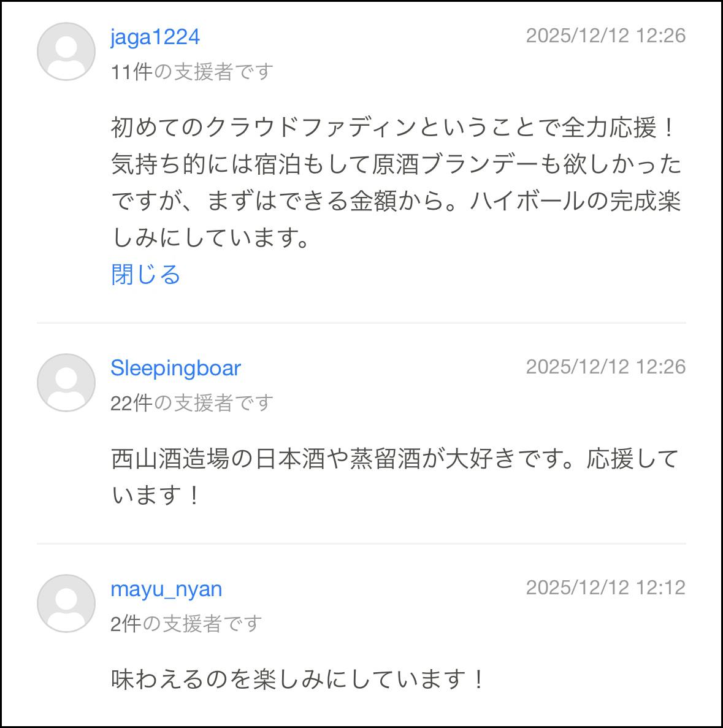This screenshot has width=723, height=728.
Task: Click the divider below jaga1224's comment
Action: click(361, 323)
